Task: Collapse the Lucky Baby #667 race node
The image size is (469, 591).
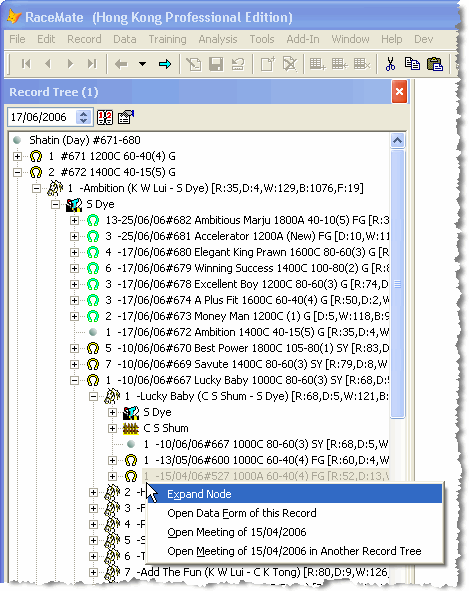Action: [x=74, y=380]
